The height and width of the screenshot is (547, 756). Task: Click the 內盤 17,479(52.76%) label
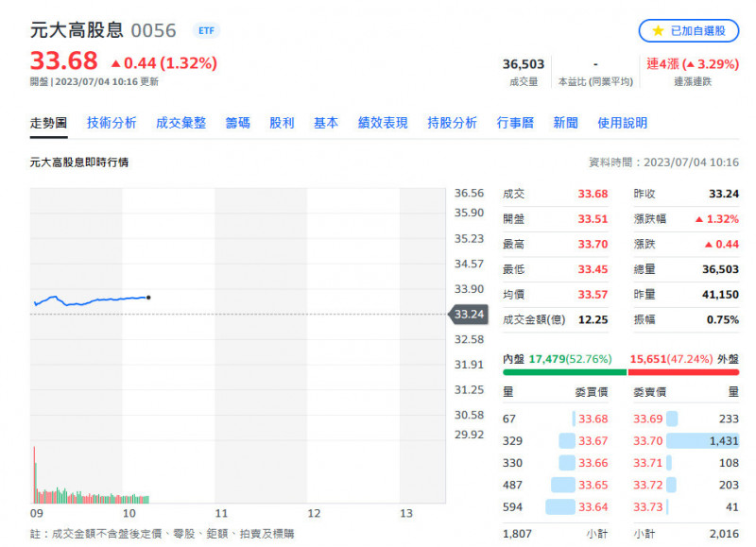tap(557, 359)
